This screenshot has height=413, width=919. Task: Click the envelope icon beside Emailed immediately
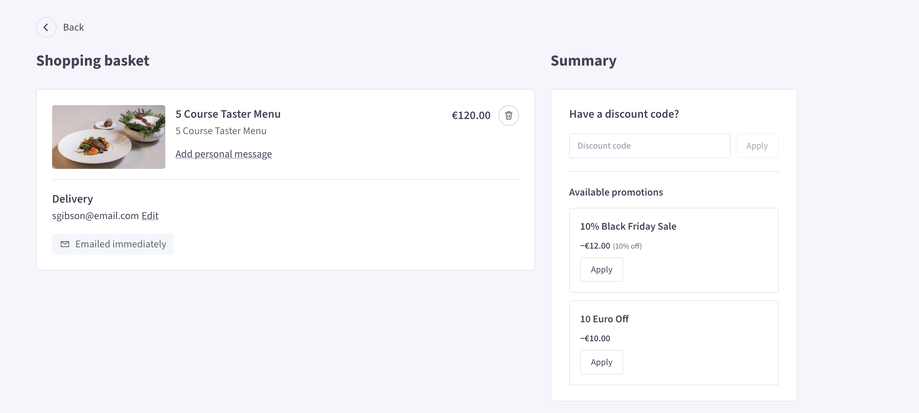point(65,244)
